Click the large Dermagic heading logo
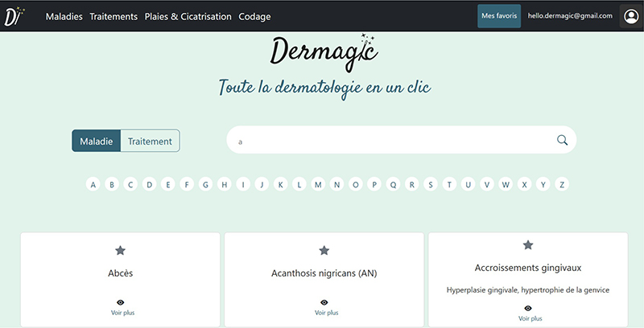This screenshot has height=328, width=644. (324, 53)
